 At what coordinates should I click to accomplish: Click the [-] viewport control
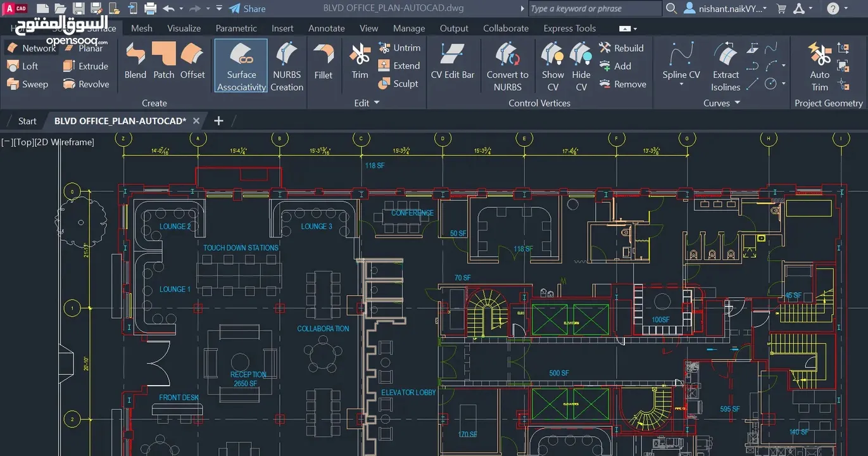click(x=8, y=142)
